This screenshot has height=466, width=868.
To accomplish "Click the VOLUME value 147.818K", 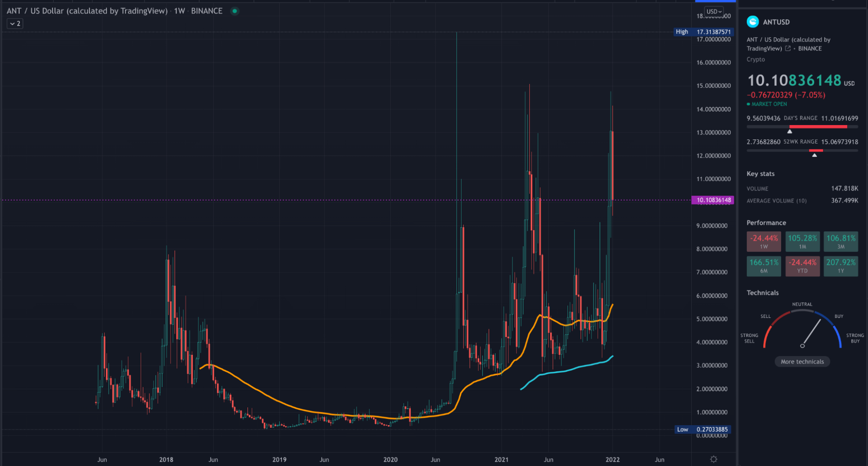I will click(845, 188).
